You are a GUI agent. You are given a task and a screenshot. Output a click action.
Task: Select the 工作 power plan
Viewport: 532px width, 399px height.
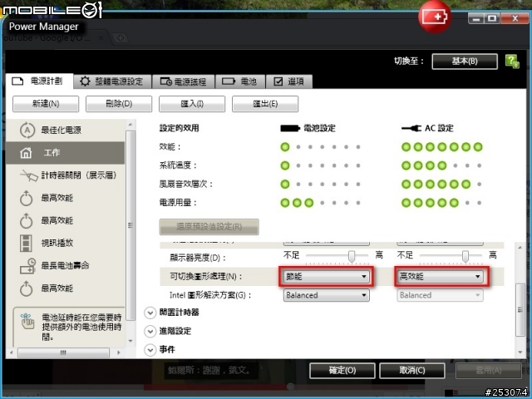[65, 153]
